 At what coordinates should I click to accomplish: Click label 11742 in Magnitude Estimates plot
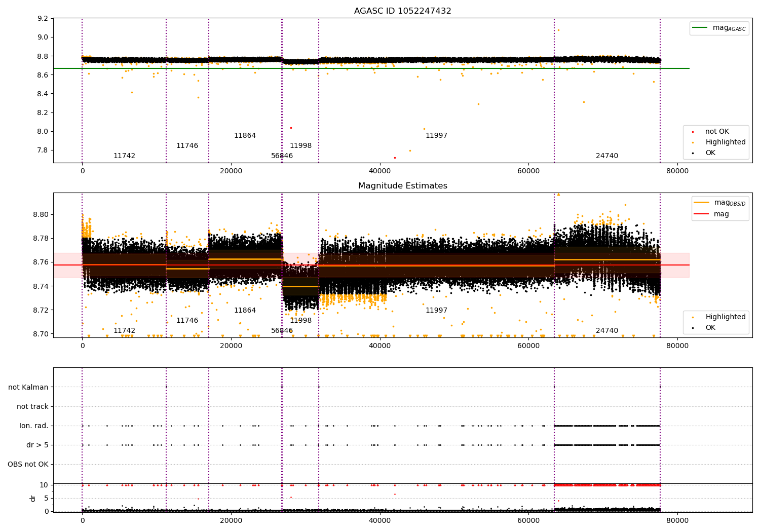click(x=124, y=331)
